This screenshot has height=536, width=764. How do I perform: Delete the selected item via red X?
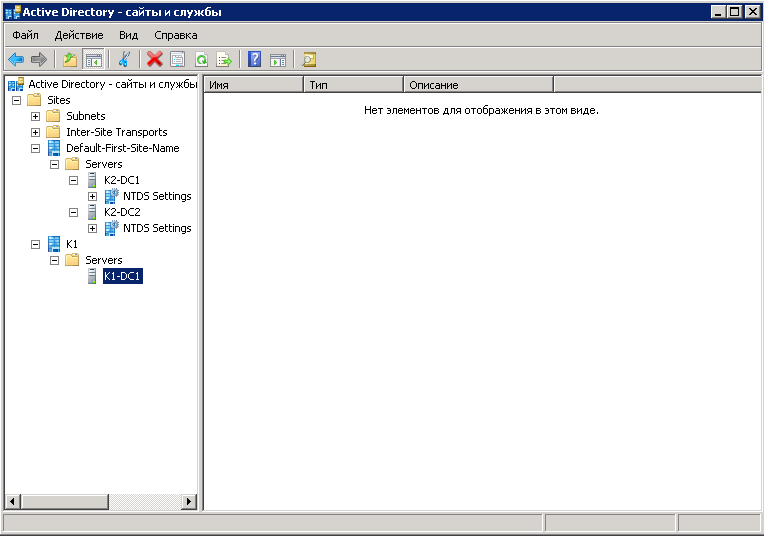pyautogui.click(x=154, y=59)
